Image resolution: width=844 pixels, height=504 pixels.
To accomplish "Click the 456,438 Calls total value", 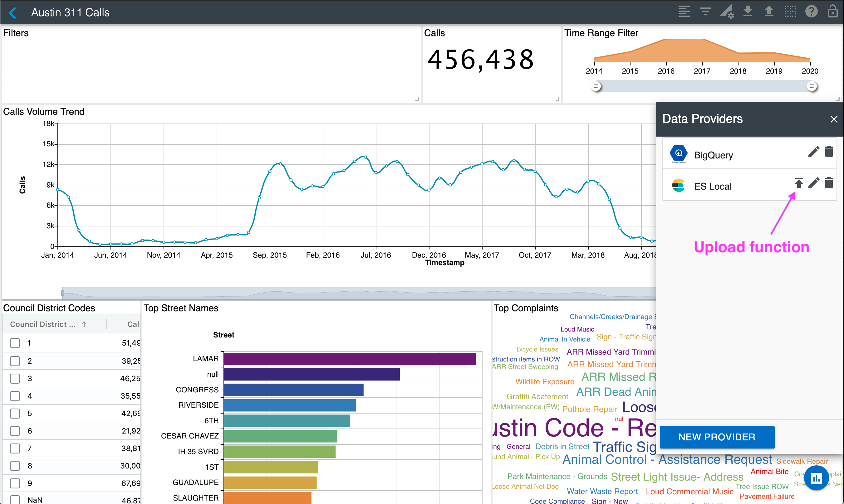I will tap(481, 60).
